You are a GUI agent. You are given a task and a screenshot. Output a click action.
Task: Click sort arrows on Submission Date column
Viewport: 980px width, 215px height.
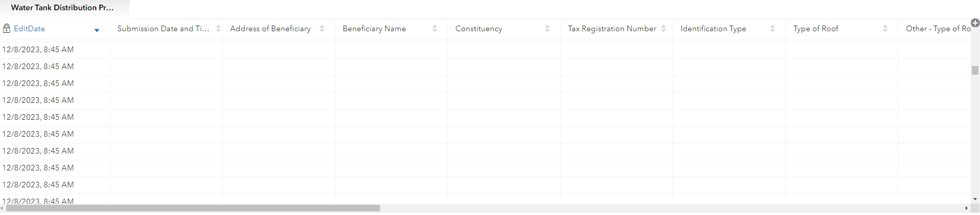[218, 29]
